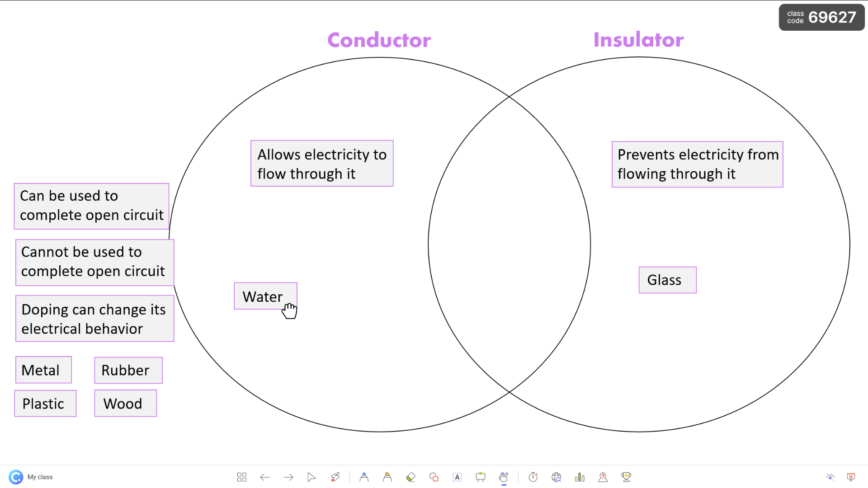Click the My Class label at bottom left
Image resolution: width=868 pixels, height=488 pixels.
(40, 477)
